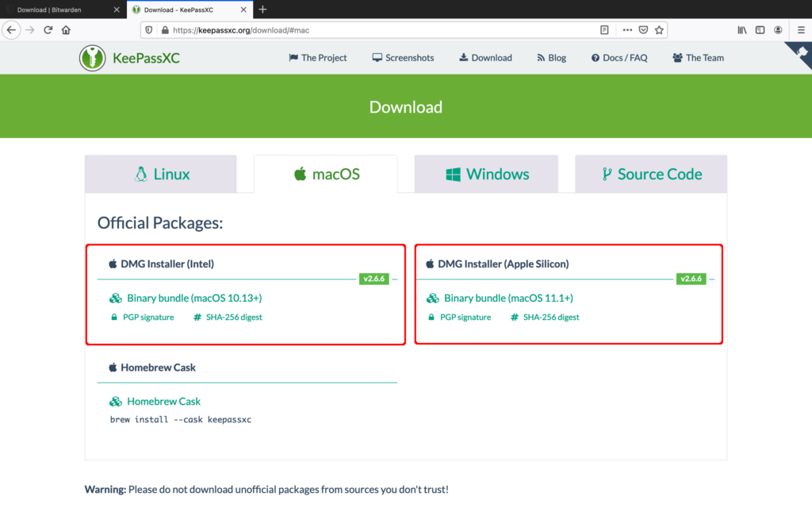Switch to the Windows platform tab
The image size is (812, 508).
point(486,174)
